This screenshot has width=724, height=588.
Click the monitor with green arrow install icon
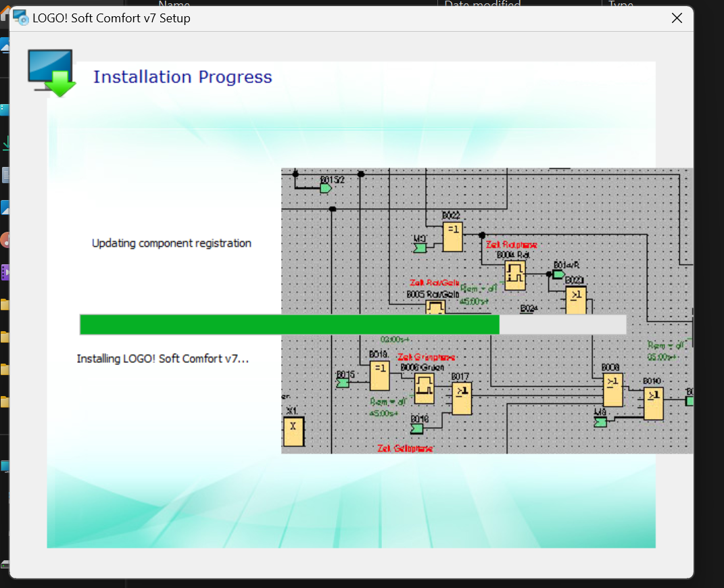[51, 73]
